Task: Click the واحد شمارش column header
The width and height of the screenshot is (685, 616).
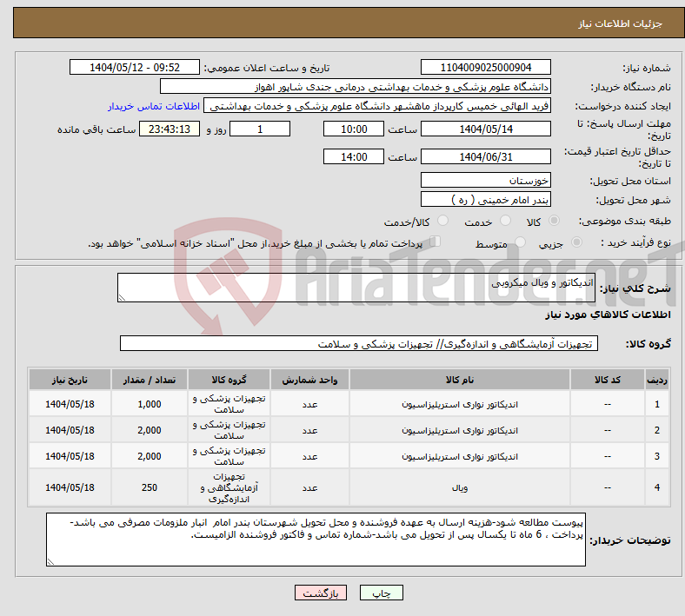Action: 309,380
